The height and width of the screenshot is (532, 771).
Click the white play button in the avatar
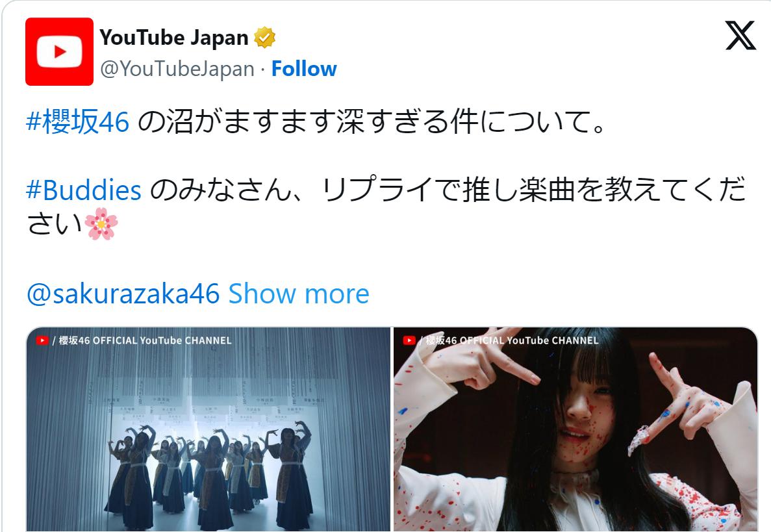tap(60, 51)
